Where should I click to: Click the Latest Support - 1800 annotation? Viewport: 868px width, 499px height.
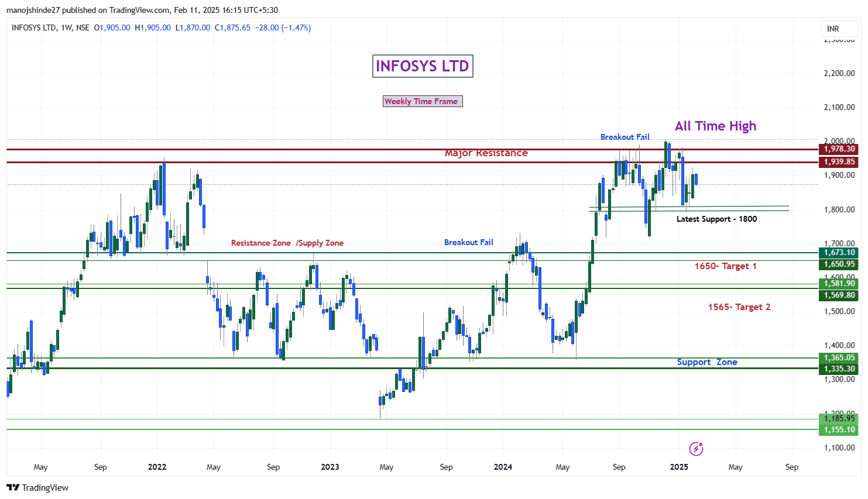(716, 219)
